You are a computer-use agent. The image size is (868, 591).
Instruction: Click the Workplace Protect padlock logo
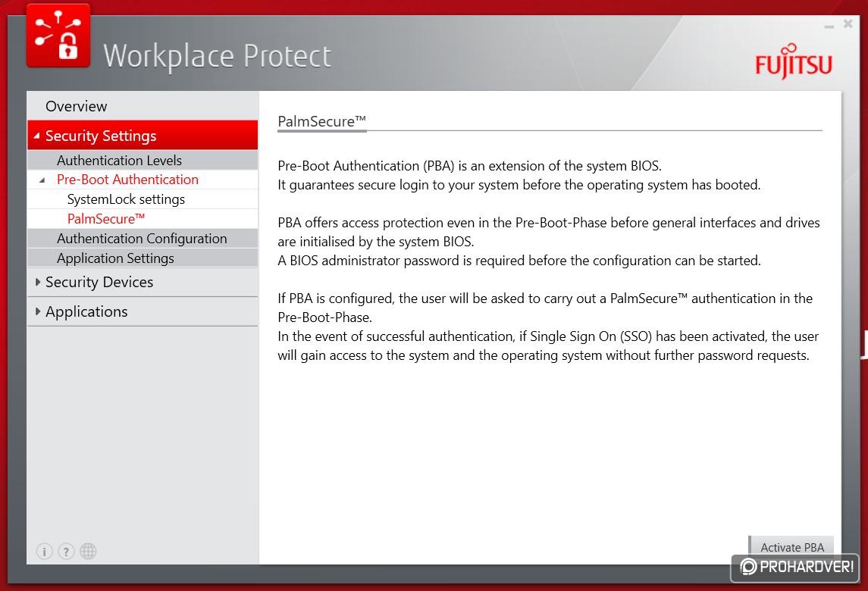58,36
